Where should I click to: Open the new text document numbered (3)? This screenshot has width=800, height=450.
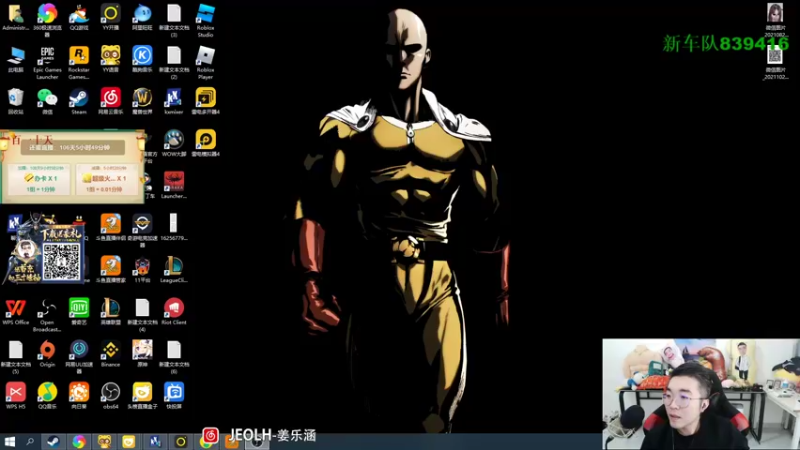[173, 19]
